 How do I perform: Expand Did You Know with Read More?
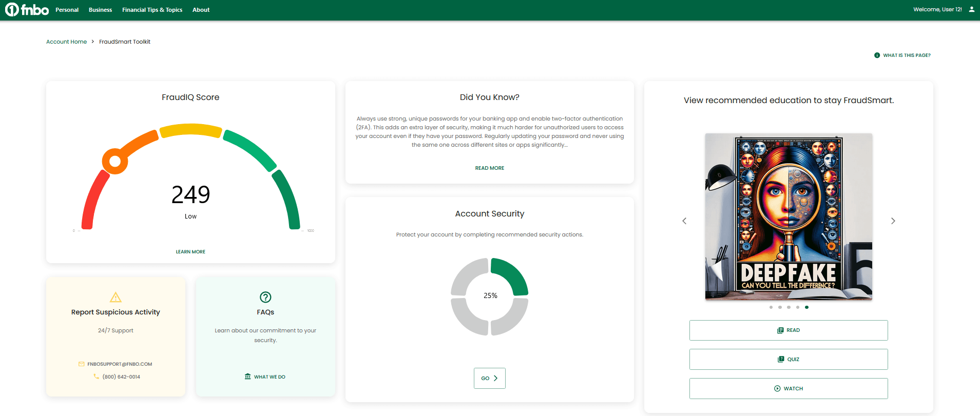coord(489,168)
